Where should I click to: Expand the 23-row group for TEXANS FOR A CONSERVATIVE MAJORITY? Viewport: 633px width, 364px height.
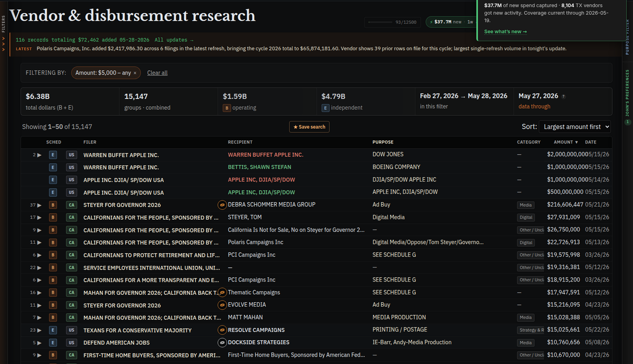[x=36, y=330]
